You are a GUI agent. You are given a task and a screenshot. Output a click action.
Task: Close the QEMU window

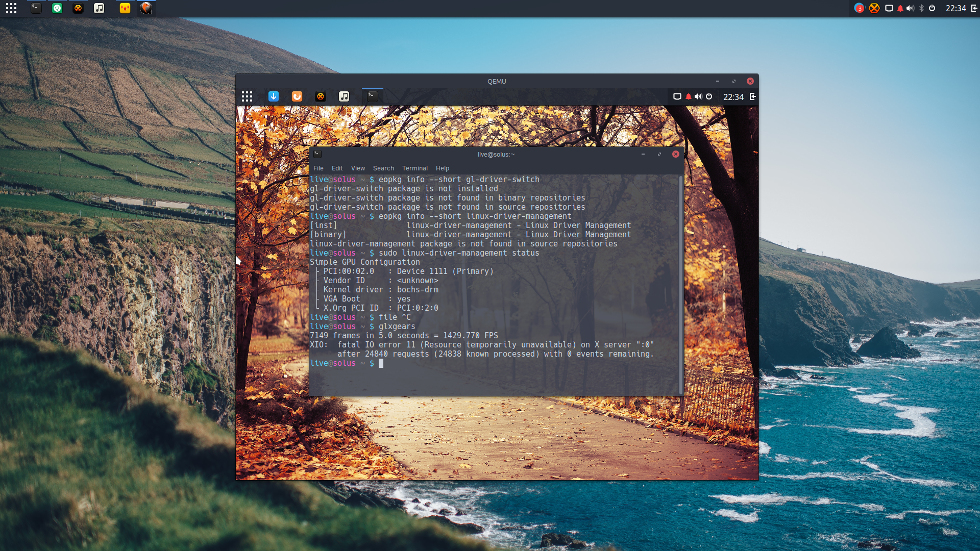point(750,81)
